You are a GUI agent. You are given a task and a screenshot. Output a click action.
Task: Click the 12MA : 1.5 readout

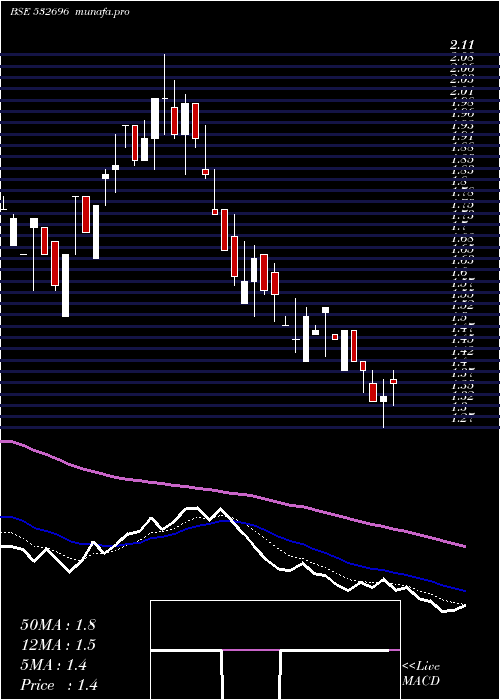tap(58, 645)
